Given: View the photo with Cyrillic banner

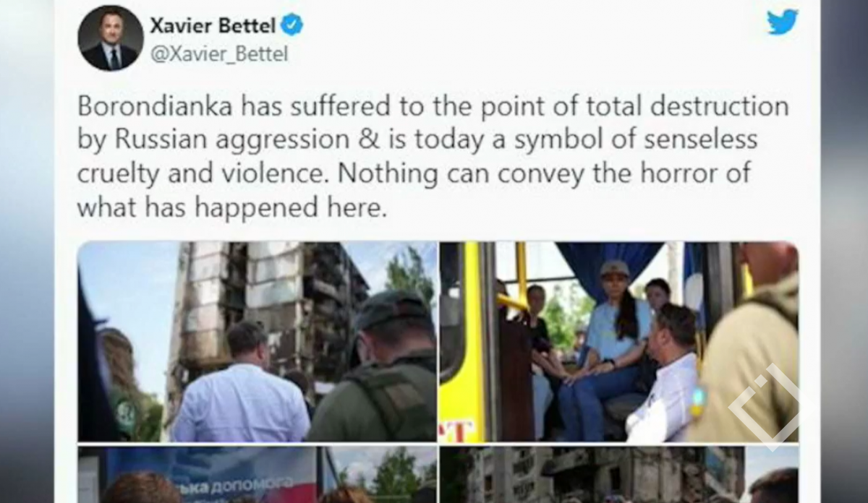Looking at the screenshot, I should (258, 474).
